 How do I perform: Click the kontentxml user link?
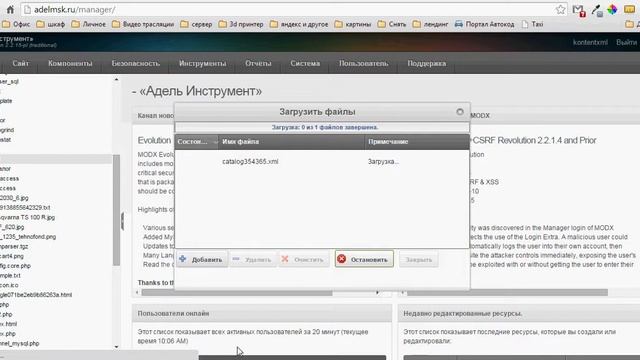click(590, 42)
